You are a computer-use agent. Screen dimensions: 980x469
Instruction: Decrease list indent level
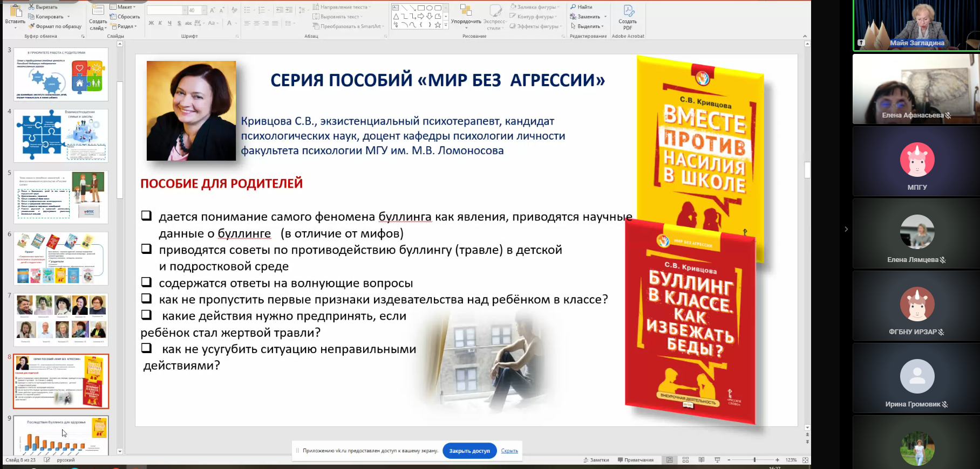[x=278, y=10]
